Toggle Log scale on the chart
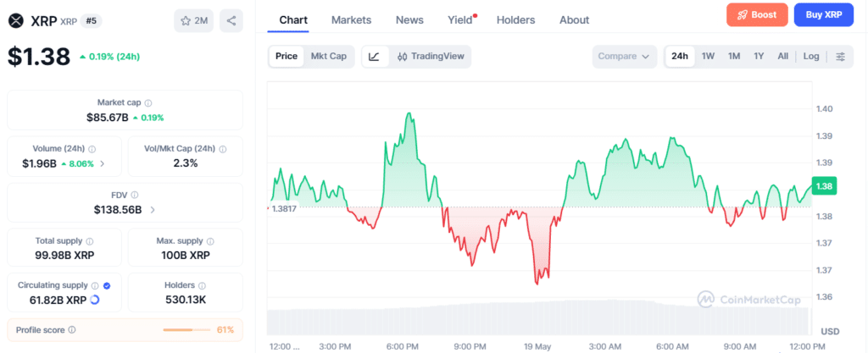This screenshot has width=868, height=353. pos(811,57)
